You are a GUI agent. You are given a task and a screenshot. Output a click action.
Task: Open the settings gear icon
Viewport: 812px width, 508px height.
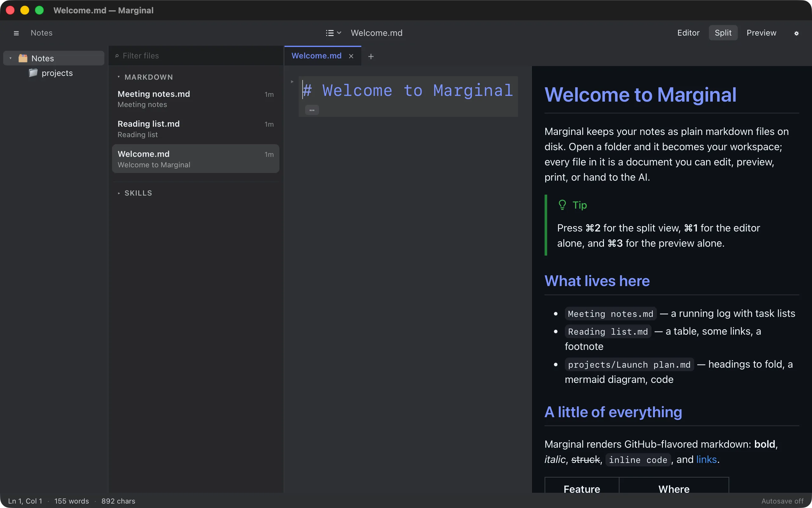coord(796,33)
